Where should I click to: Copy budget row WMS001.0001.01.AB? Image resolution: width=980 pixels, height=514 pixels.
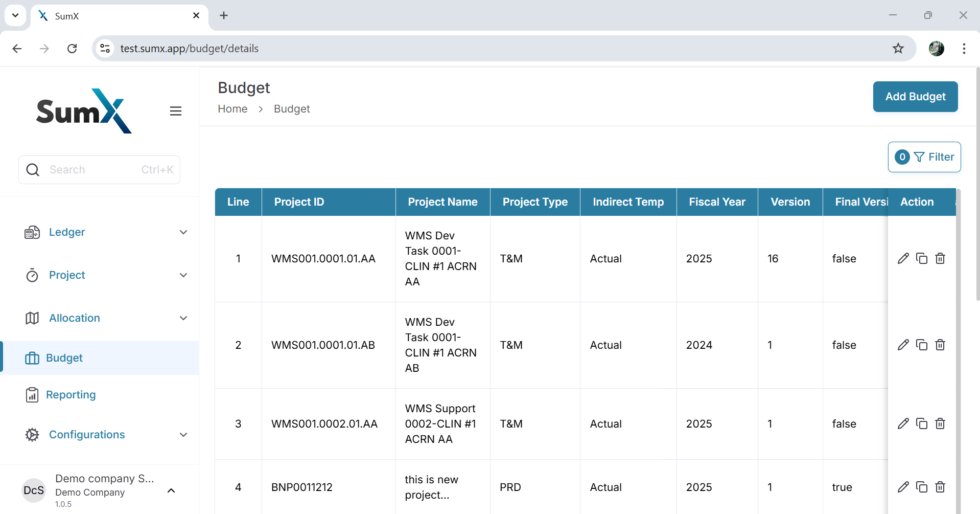tap(922, 345)
